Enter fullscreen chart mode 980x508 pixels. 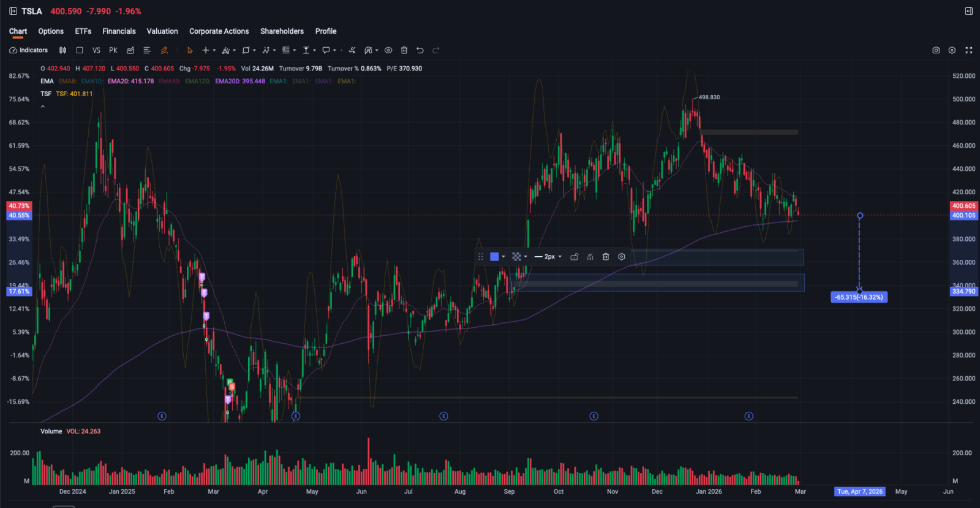click(969, 50)
